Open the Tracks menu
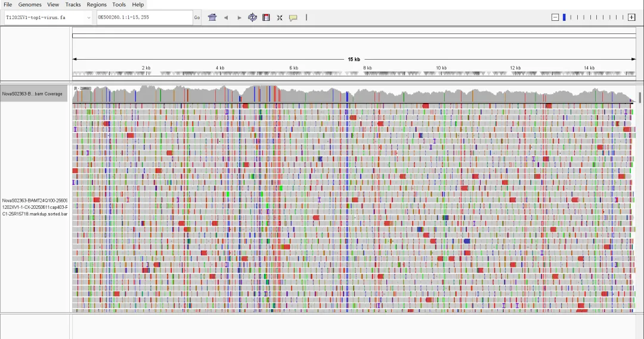Viewport: 644px width, 339px height. tap(73, 4)
